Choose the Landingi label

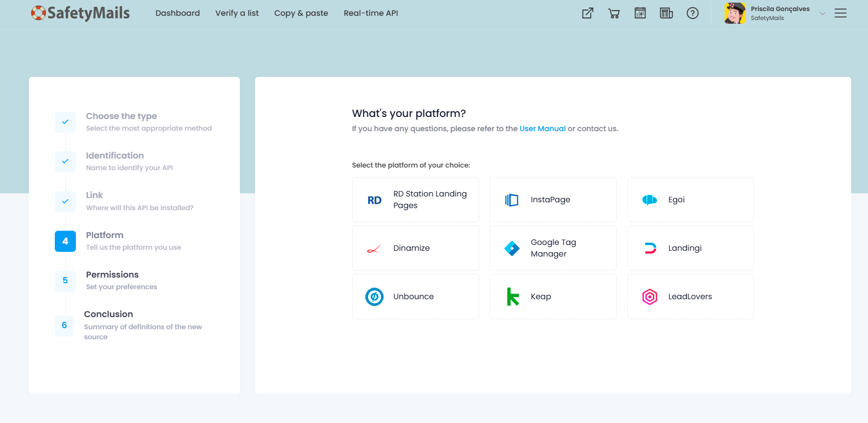coord(685,248)
